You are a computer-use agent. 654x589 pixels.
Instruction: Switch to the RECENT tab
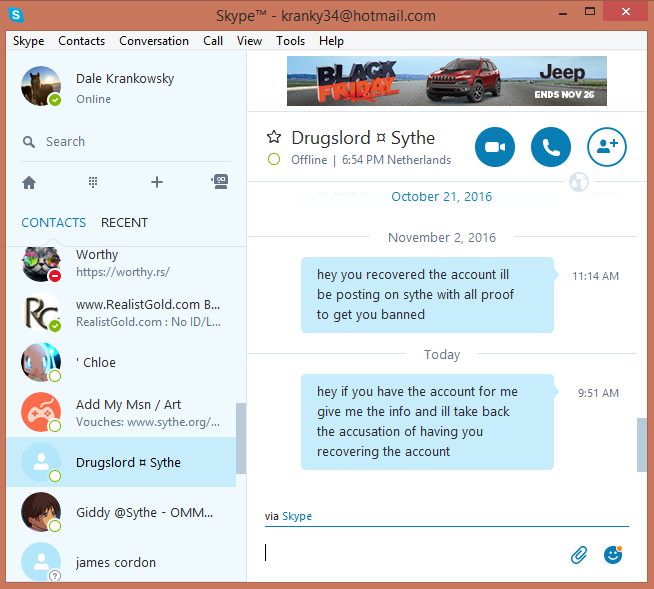(x=124, y=223)
